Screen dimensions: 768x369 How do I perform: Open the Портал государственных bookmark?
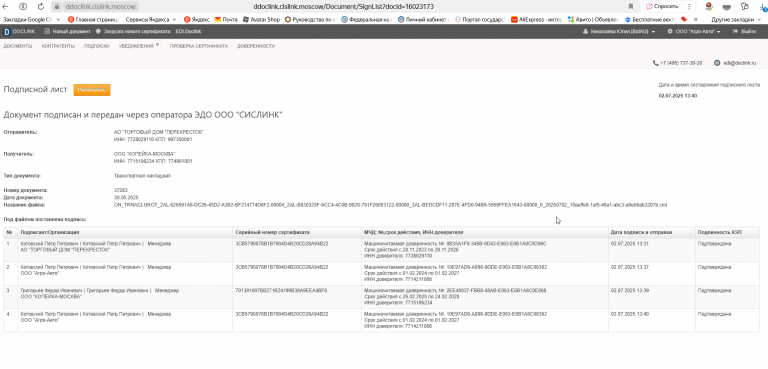pyautogui.click(x=480, y=20)
